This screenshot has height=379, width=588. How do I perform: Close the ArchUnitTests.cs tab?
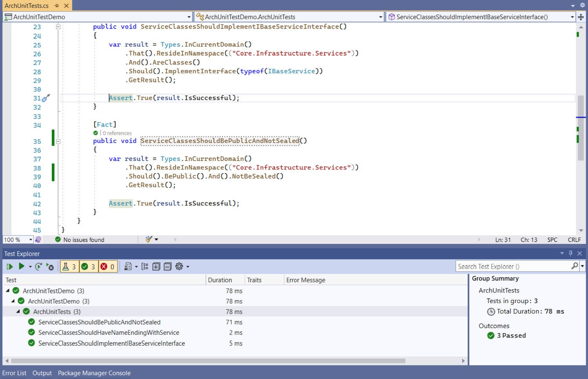pos(66,5)
